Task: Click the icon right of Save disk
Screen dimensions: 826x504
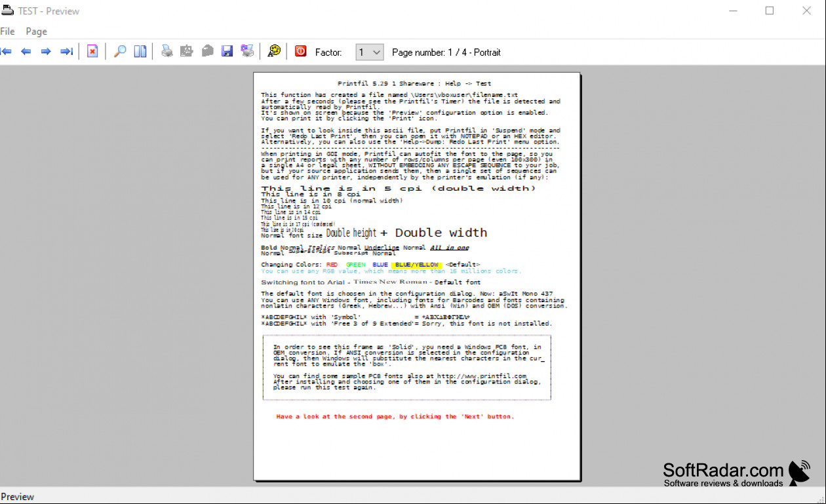Action: coord(247,51)
